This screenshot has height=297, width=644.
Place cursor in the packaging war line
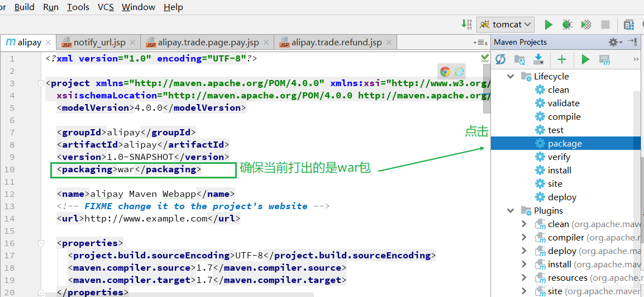coord(129,169)
